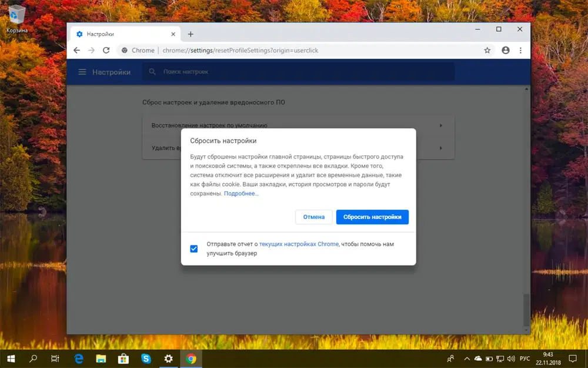The image size is (588, 368).
Task: Reload the settings page
Action: [106, 50]
